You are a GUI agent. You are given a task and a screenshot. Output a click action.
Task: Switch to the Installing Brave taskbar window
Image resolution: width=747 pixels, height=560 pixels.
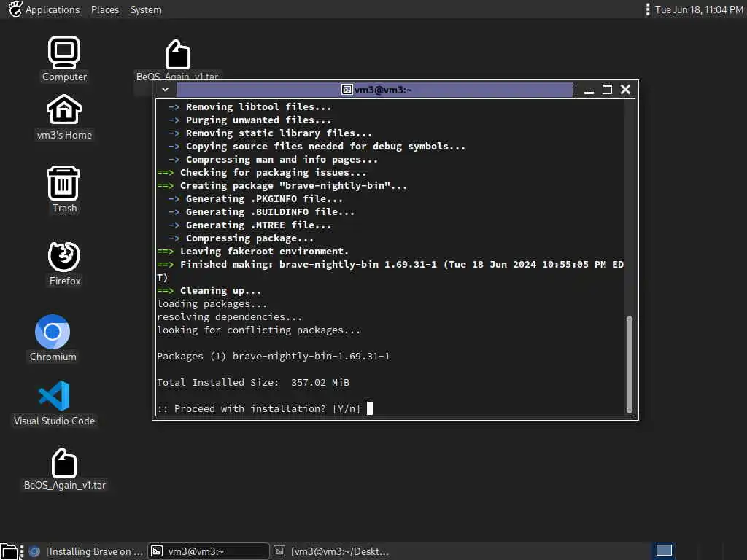click(x=86, y=551)
